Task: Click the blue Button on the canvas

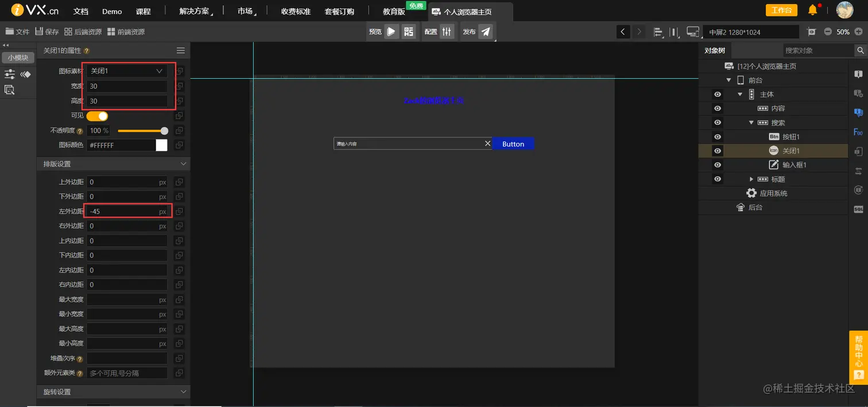Action: click(x=513, y=144)
